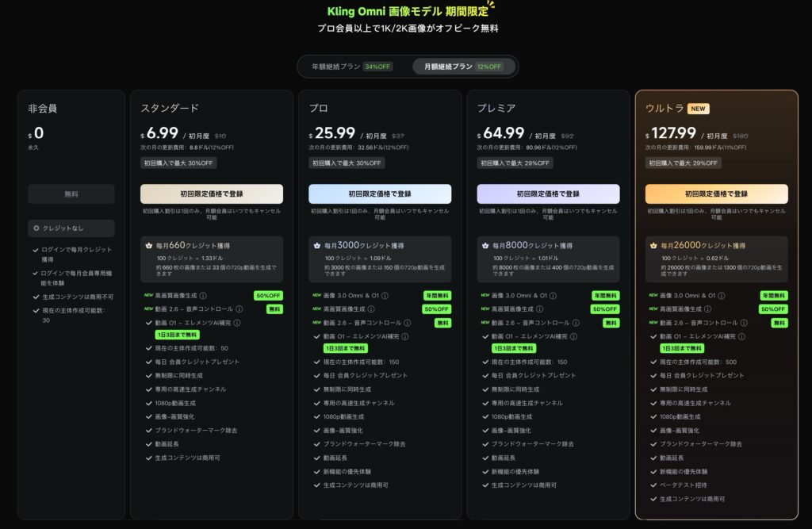Viewport: 812px width, 529px height.
Task: Click the credit icon beside クレジットなし
Action: pos(36,228)
